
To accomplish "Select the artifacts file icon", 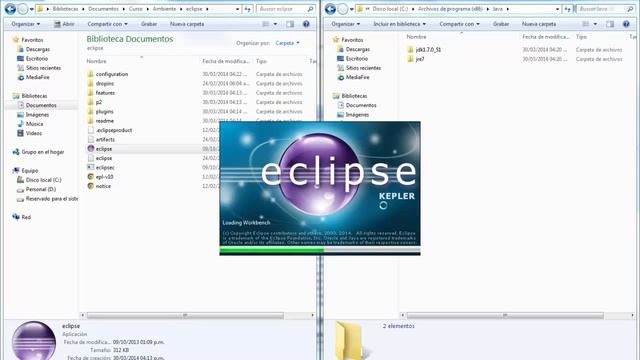I will coord(91,140).
